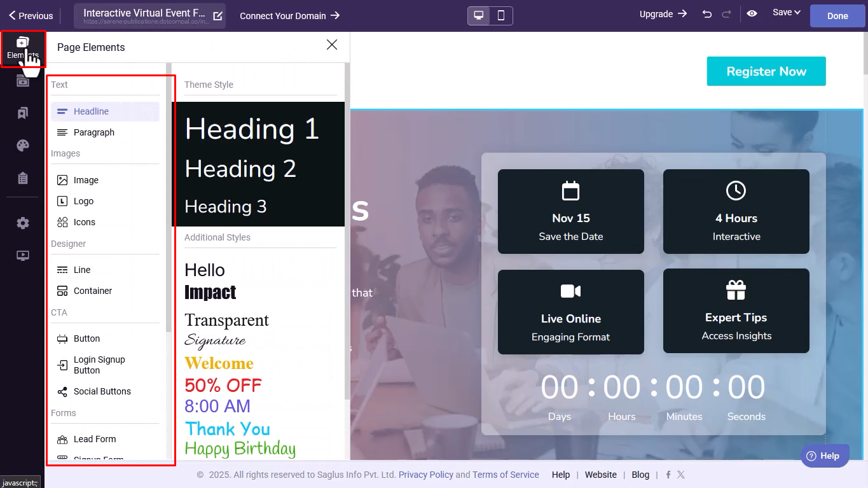Open the screen preview icon in sidebar
868x488 pixels.
click(23, 256)
